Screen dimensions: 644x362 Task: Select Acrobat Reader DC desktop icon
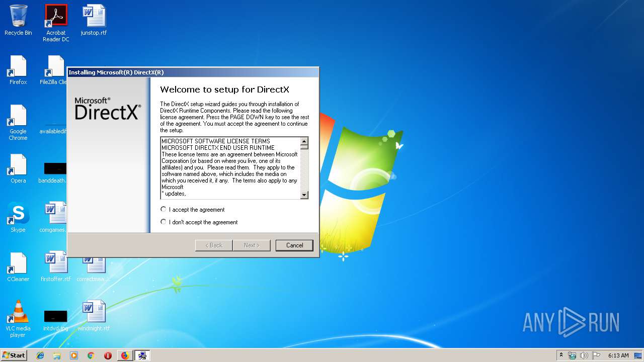[56, 23]
